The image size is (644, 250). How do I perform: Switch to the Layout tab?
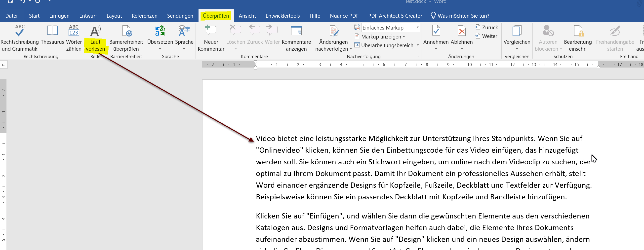click(x=114, y=16)
